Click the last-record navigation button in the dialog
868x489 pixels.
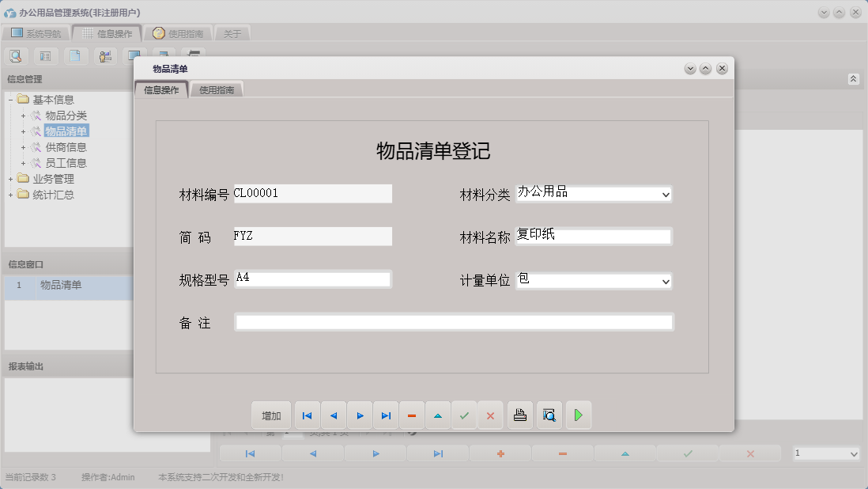tap(386, 415)
